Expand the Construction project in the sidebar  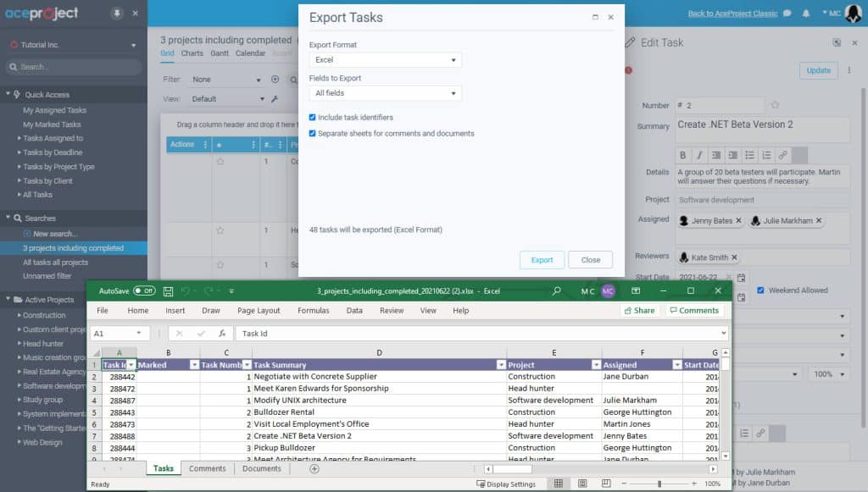coord(19,314)
